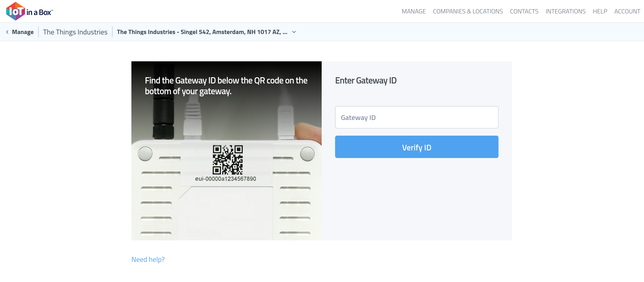Click the Need help? link

coord(148,259)
